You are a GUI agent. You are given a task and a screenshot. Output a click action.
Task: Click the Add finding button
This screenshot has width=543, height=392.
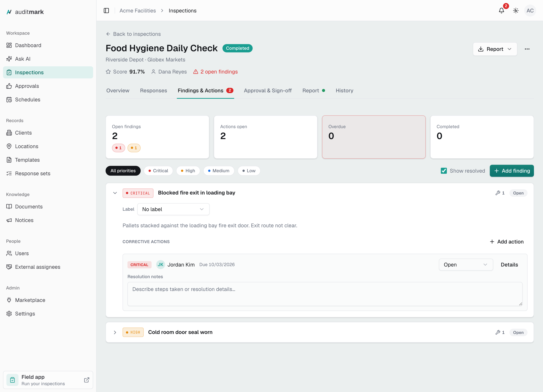coord(512,171)
